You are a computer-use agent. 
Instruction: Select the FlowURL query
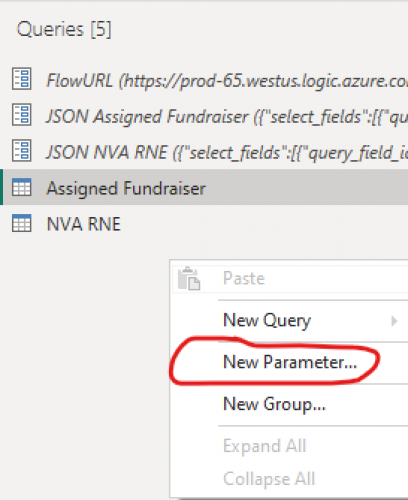point(206,80)
